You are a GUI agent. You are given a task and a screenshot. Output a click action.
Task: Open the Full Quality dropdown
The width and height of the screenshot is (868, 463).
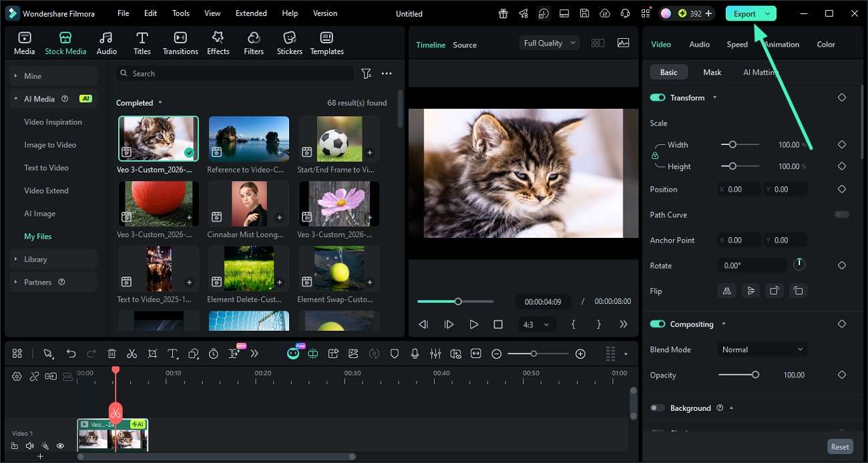tap(548, 42)
